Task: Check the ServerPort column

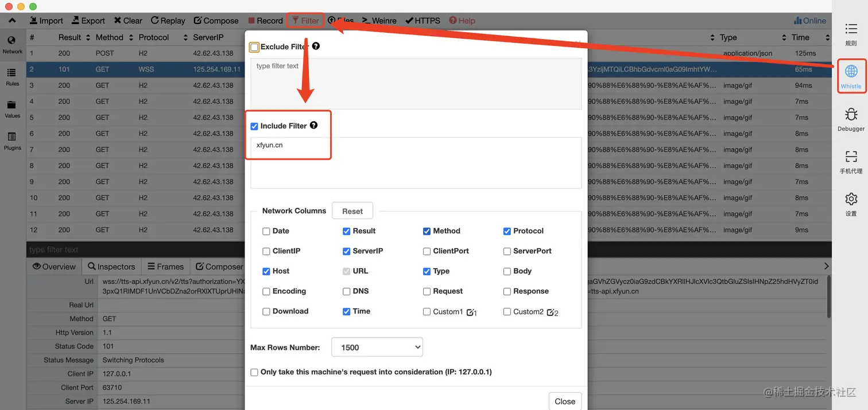Action: (507, 252)
